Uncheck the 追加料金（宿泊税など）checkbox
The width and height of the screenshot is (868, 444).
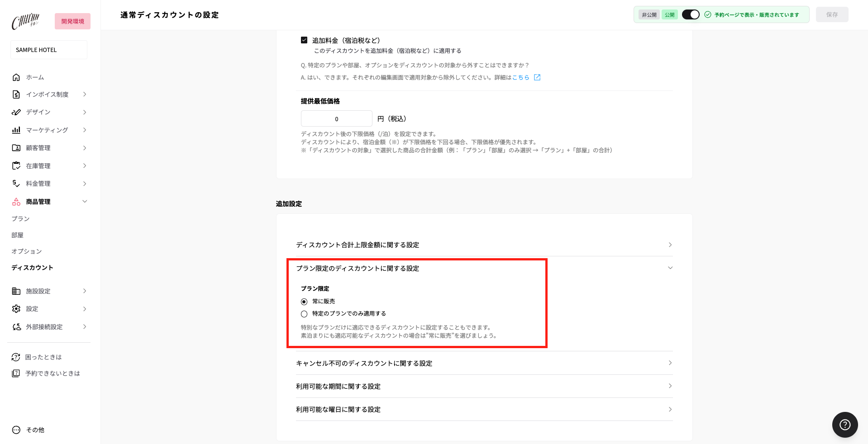[304, 40]
